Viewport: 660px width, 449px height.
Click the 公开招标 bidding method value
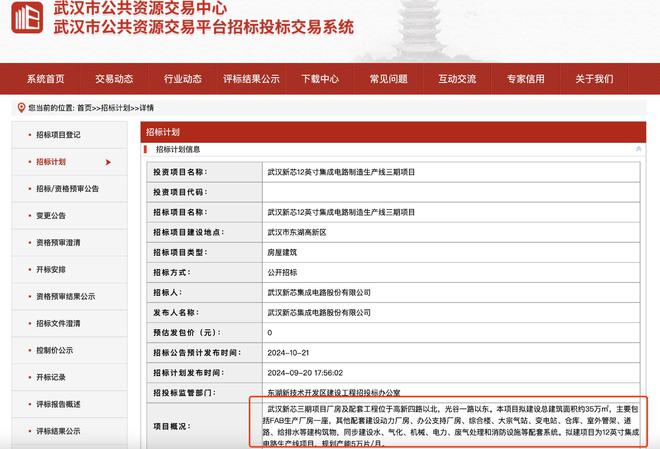[x=282, y=272]
